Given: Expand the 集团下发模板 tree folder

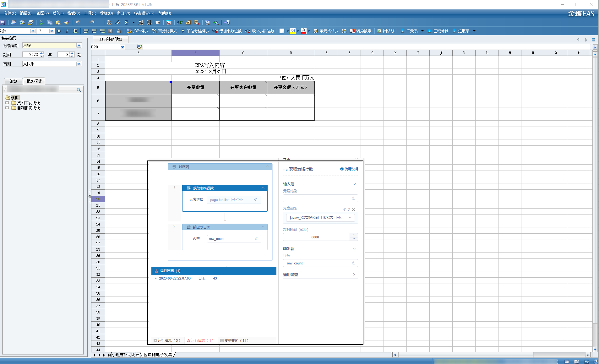Looking at the screenshot, I should [x=7, y=103].
